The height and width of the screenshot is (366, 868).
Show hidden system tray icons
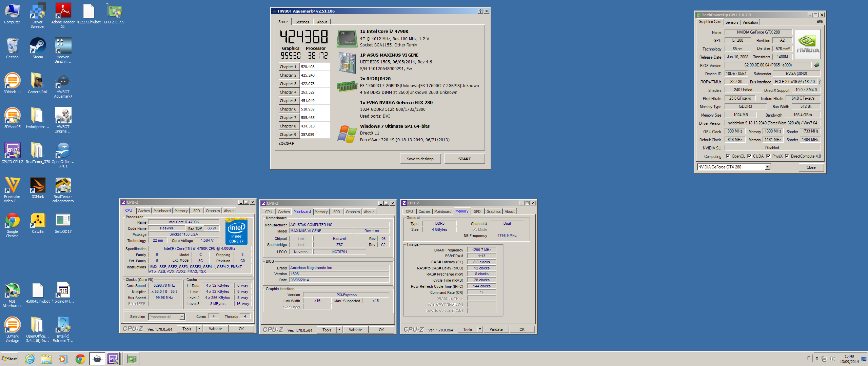tap(817, 359)
